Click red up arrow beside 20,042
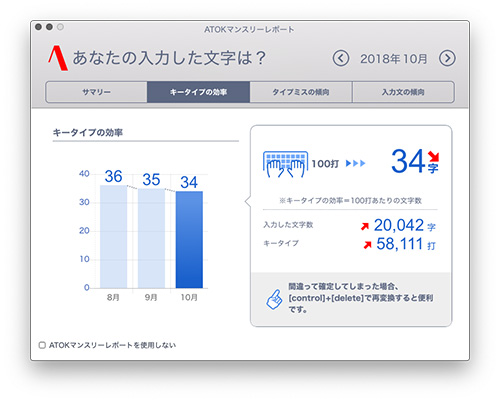 point(365,226)
